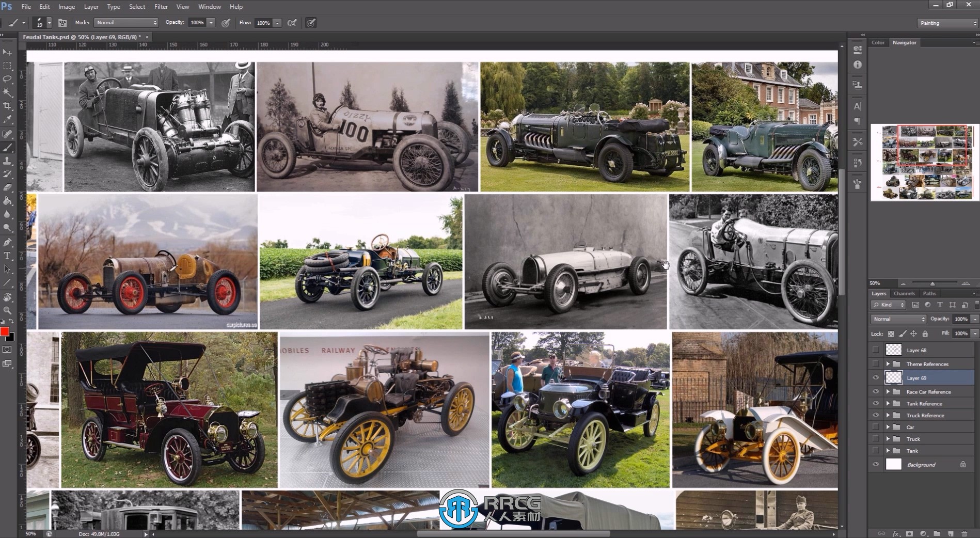This screenshot has height=538, width=980.
Task: Select the History Brush tool
Action: 7,174
